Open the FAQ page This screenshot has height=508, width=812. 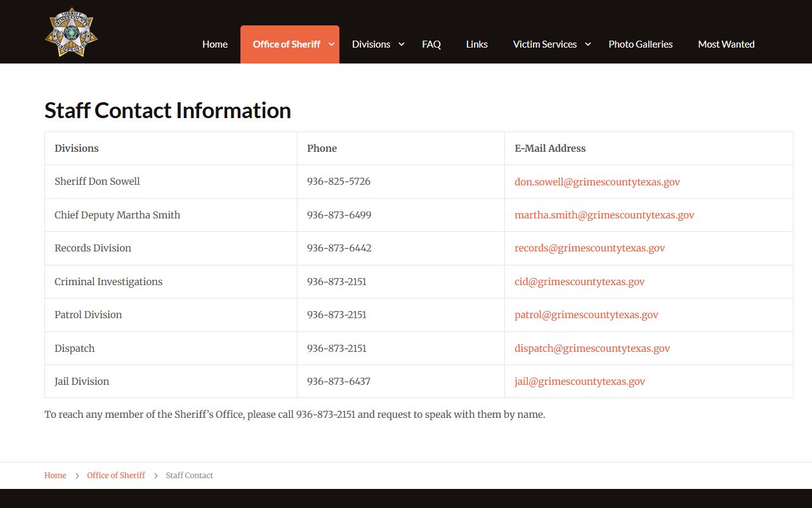coord(431,44)
